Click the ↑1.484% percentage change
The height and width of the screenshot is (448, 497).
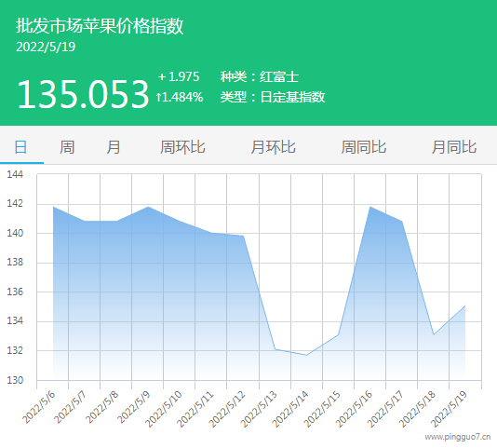180,97
